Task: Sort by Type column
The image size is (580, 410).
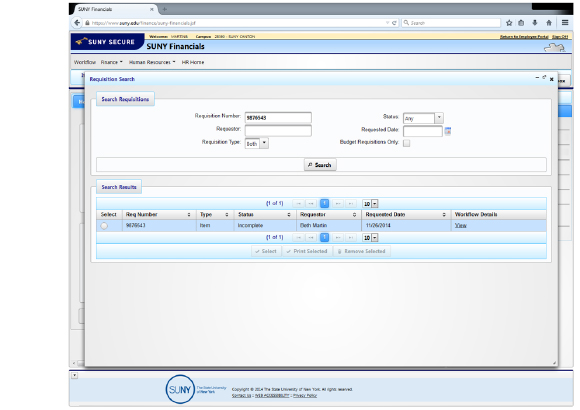Action: [227, 215]
